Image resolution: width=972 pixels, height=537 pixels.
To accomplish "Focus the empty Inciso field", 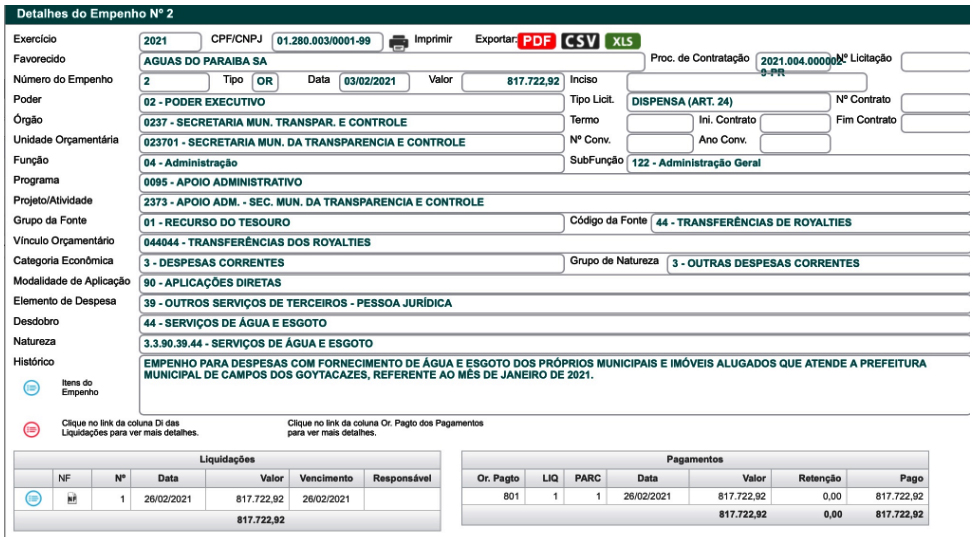I will (x=719, y=81).
